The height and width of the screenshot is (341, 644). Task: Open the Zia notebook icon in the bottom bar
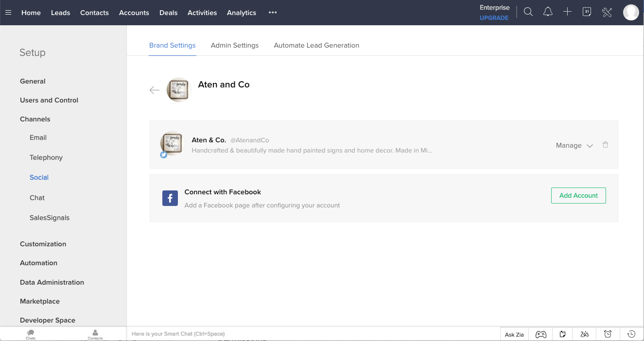562,334
